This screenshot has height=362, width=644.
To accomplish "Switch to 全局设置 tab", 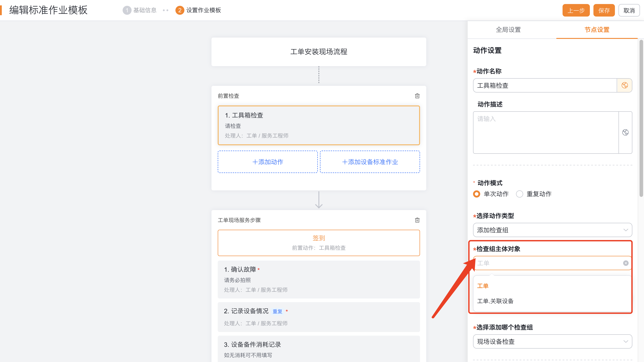I will [508, 30].
